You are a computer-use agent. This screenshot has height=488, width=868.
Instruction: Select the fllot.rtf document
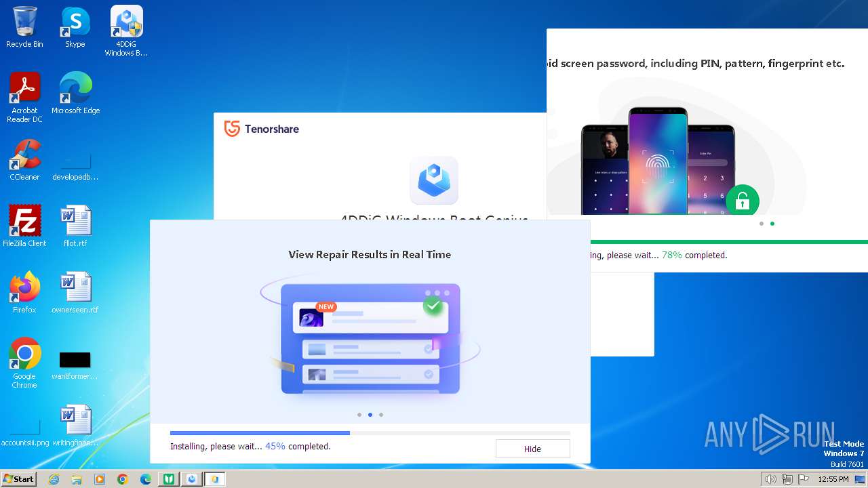tap(75, 226)
